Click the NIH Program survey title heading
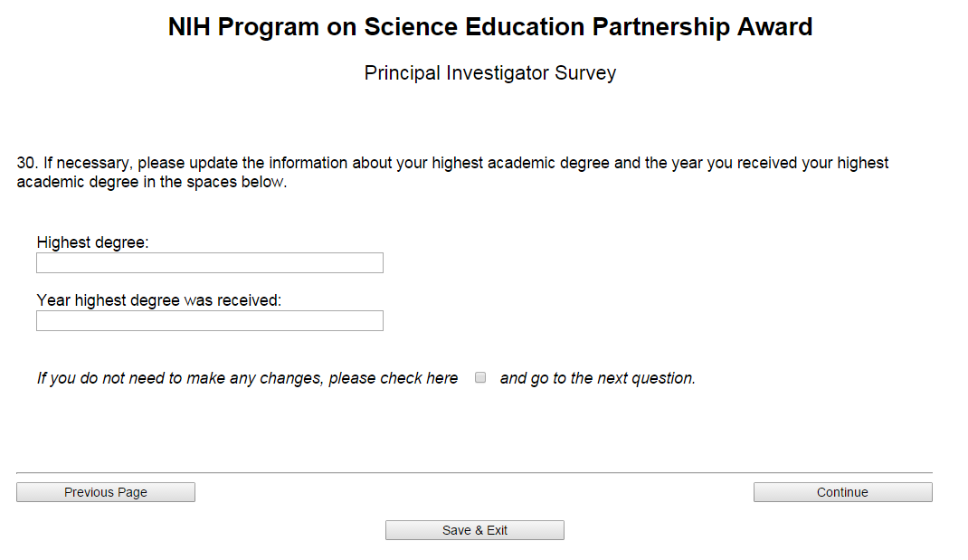This screenshot has width=968, height=560. pyautogui.click(x=490, y=27)
